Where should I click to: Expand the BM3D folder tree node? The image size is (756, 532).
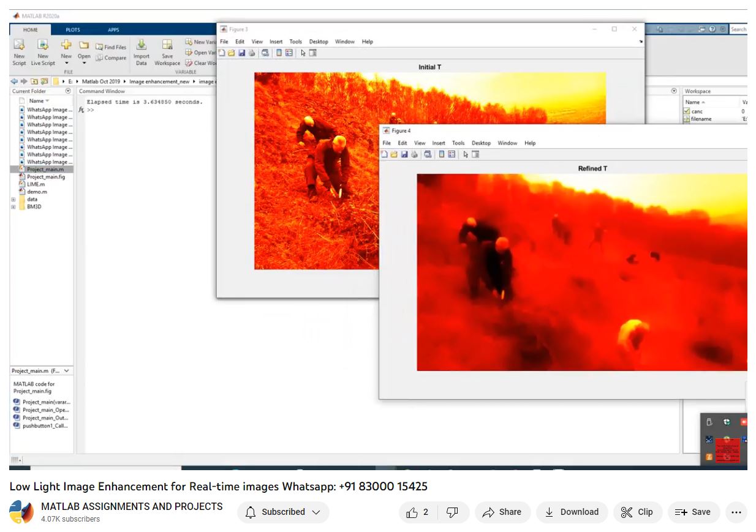click(13, 207)
